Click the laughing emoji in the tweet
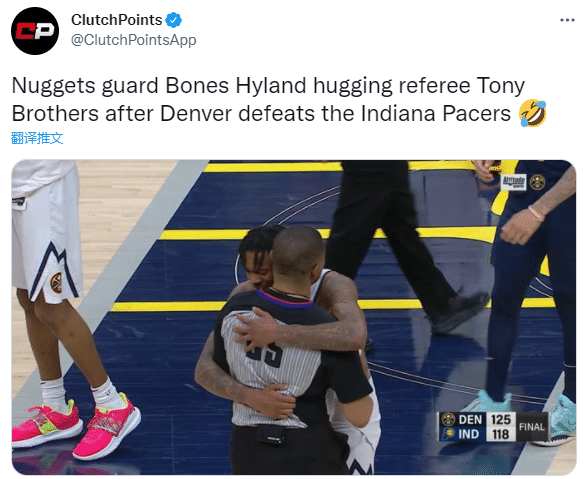586x479 pixels. coord(533,113)
